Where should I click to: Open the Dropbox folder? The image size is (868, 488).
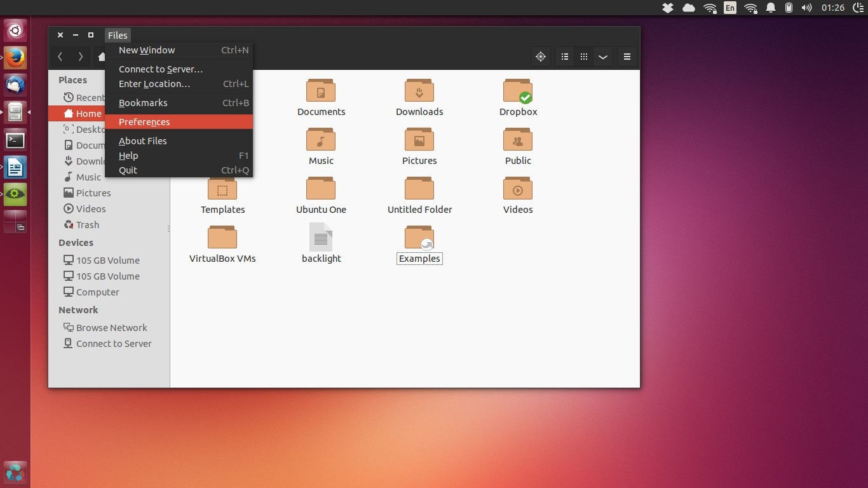click(518, 91)
